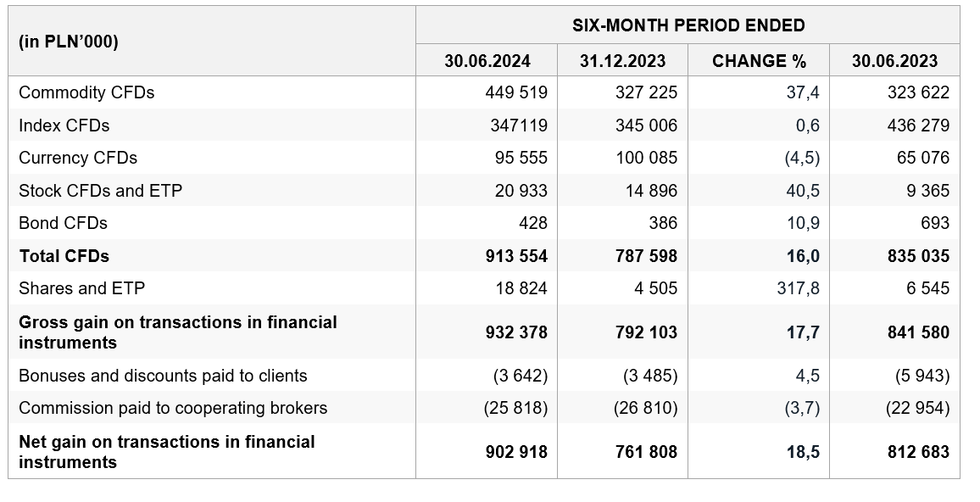Screen dimensions: 980x502
Task: Select the Commodity CFDs row label
Action: (x=86, y=92)
